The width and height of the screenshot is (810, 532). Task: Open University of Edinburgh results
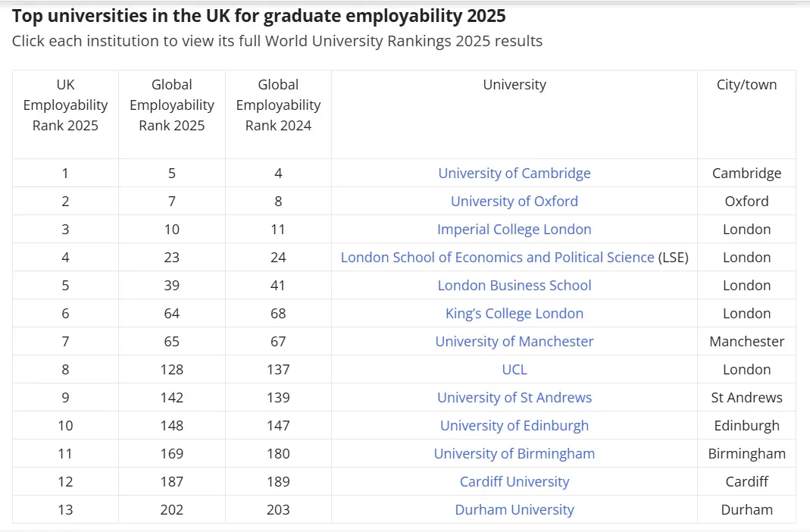(514, 426)
